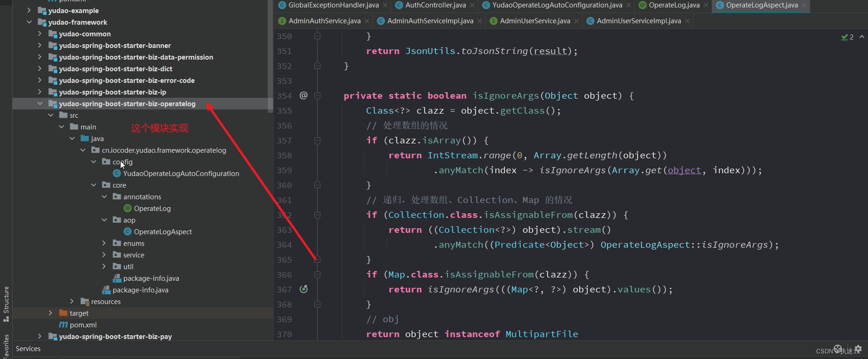
Task: Collapse the yudao-framework folder
Action: coord(29,22)
